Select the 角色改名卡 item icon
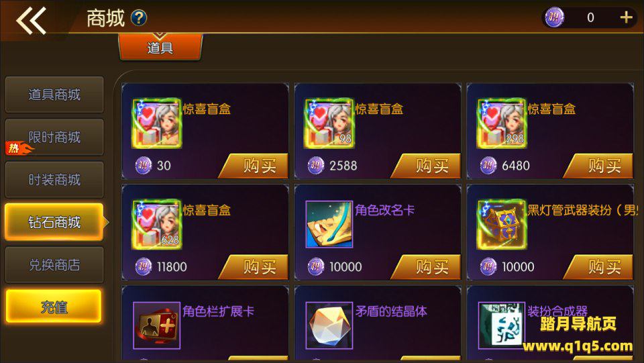Viewport: 644px width, 363px height. point(329,224)
